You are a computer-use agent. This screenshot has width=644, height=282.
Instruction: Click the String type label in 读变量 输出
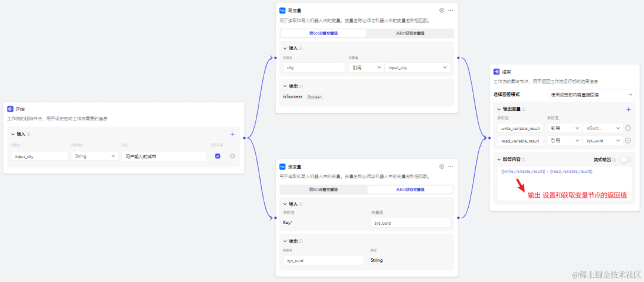(377, 261)
